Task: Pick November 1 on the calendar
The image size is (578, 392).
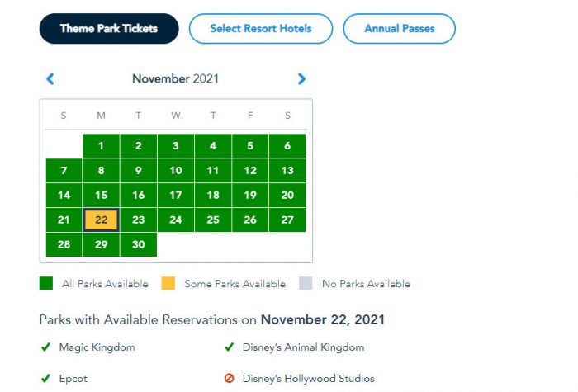Action: coord(101,146)
